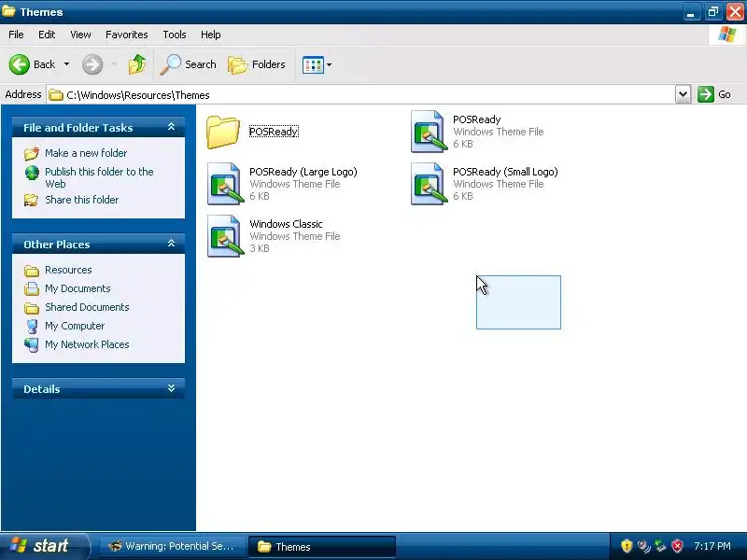Switch to Warning: Potential Se... taskbar window
Image resolution: width=747 pixels, height=560 pixels.
coord(172,546)
